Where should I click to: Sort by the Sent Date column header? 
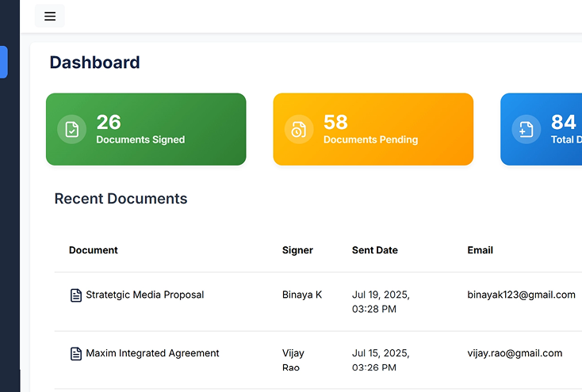[x=374, y=250]
